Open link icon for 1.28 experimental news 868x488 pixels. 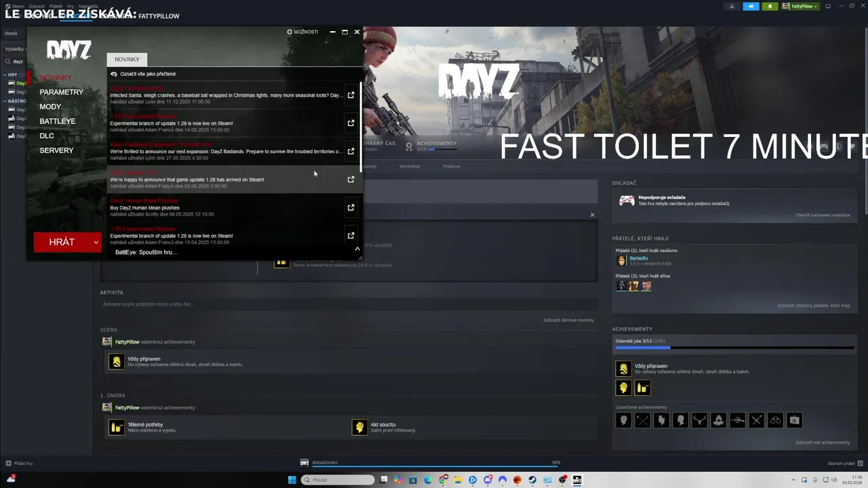pyautogui.click(x=351, y=235)
